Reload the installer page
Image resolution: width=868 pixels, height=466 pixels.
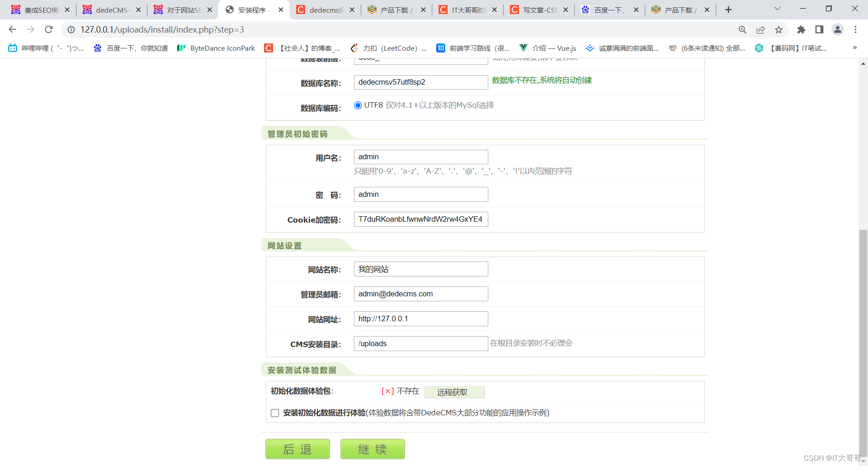pyautogui.click(x=49, y=29)
